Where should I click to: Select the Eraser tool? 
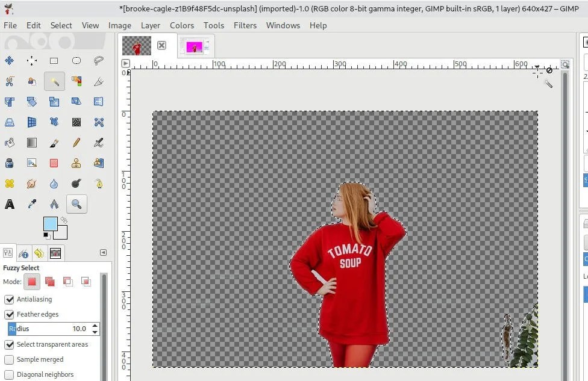54,163
